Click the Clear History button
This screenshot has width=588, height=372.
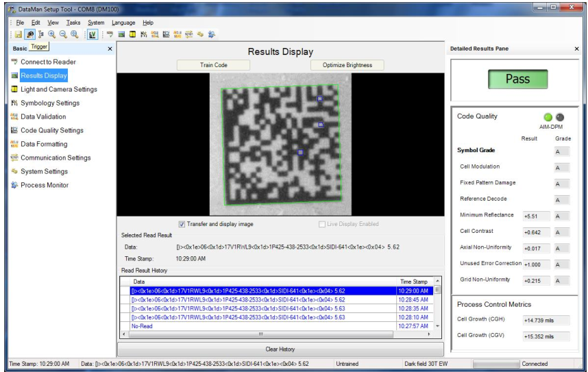[x=280, y=349]
